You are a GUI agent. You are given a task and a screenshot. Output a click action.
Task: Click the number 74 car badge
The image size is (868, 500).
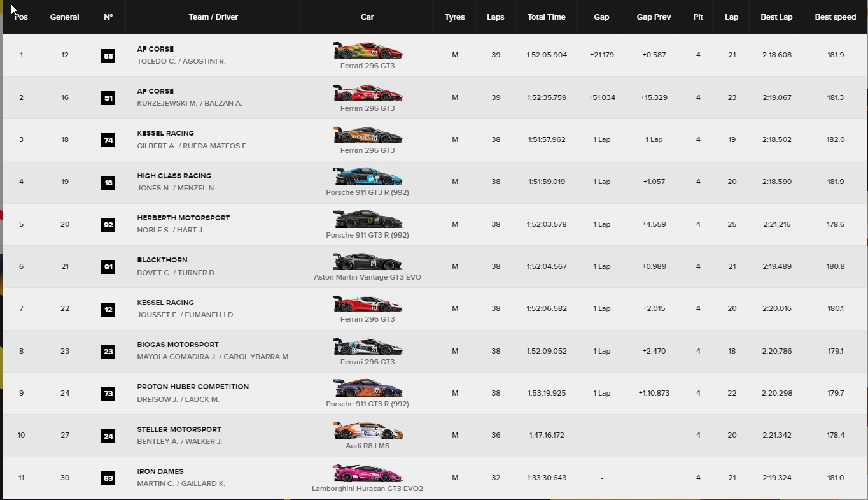tap(108, 140)
